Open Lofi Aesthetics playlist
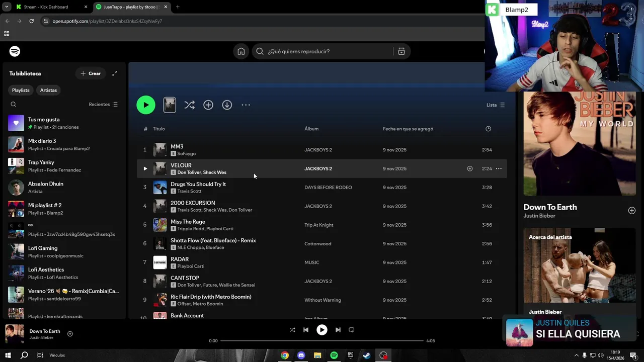 point(64,273)
